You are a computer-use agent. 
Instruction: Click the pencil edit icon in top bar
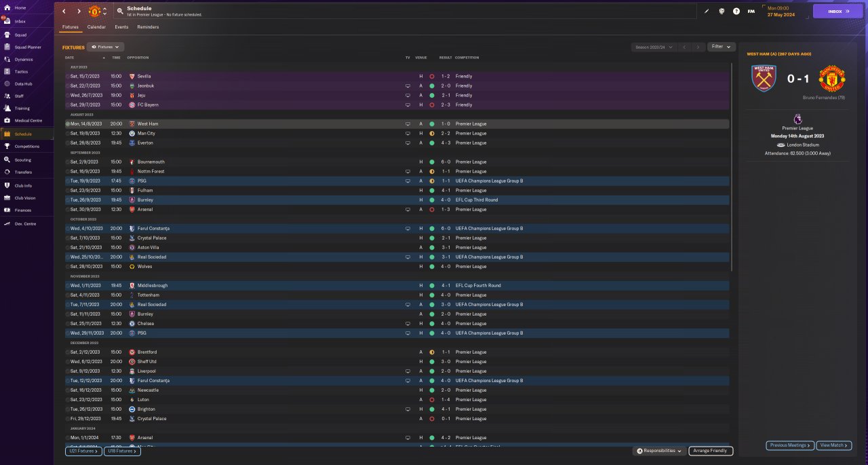tap(707, 11)
